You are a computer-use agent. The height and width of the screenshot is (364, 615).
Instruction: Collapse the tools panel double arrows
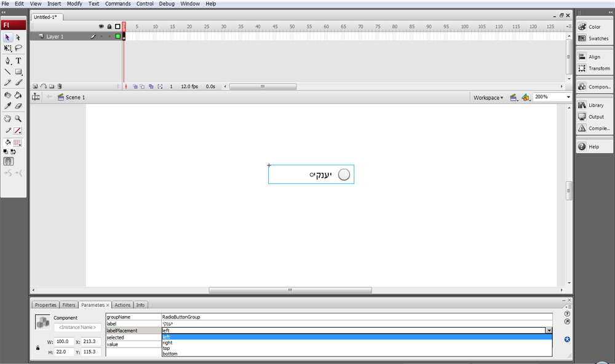4,12
